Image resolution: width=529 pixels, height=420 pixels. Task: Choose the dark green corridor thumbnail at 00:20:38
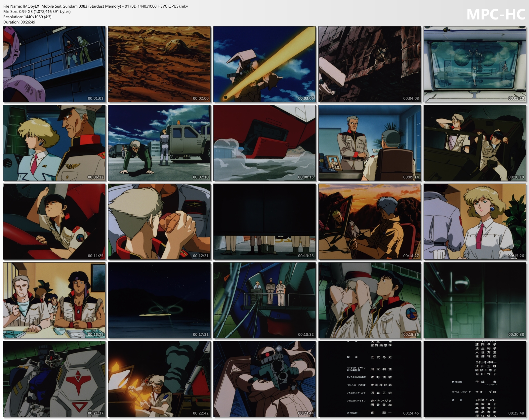[x=475, y=300]
